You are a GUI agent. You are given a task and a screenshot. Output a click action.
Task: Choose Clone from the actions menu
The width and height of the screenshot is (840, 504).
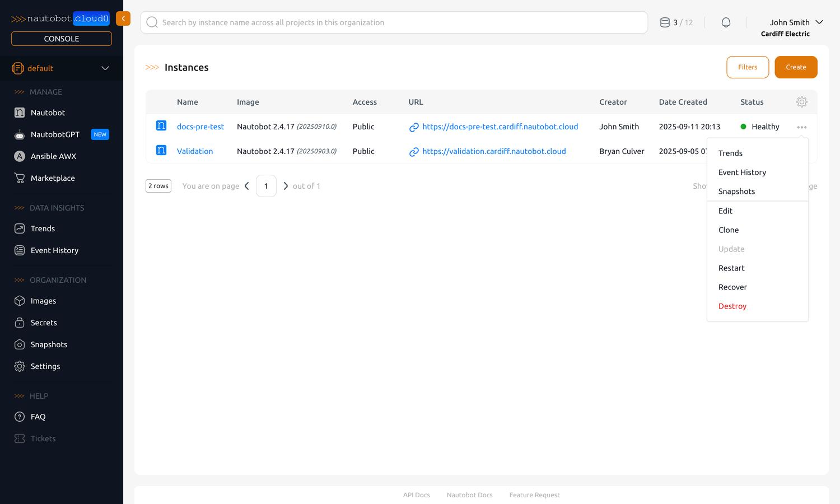tap(729, 230)
